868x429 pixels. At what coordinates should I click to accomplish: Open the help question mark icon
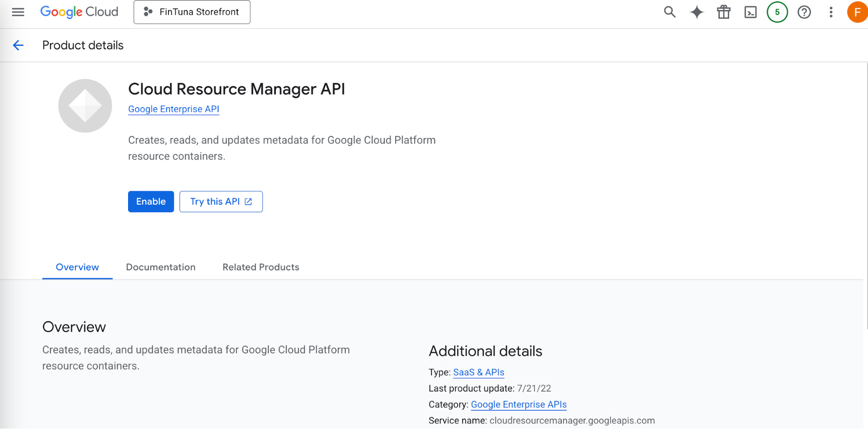[x=804, y=12]
